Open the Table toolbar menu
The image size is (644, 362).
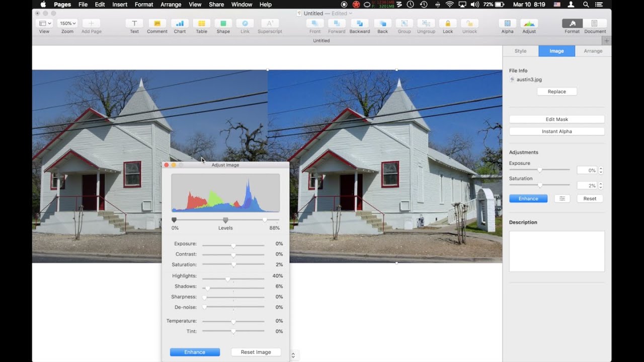click(201, 23)
